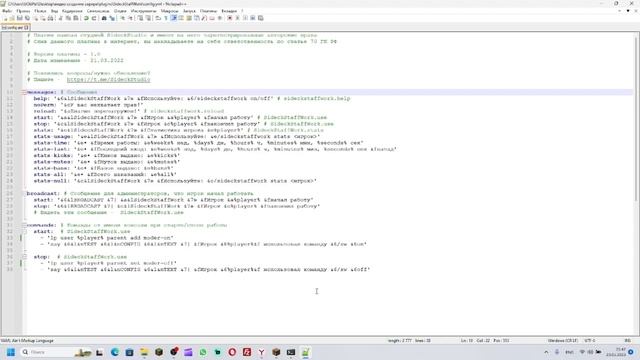The height and width of the screenshot is (360, 640).
Task: Toggle Word Wrap in the toolbar
Action: pos(158,18)
